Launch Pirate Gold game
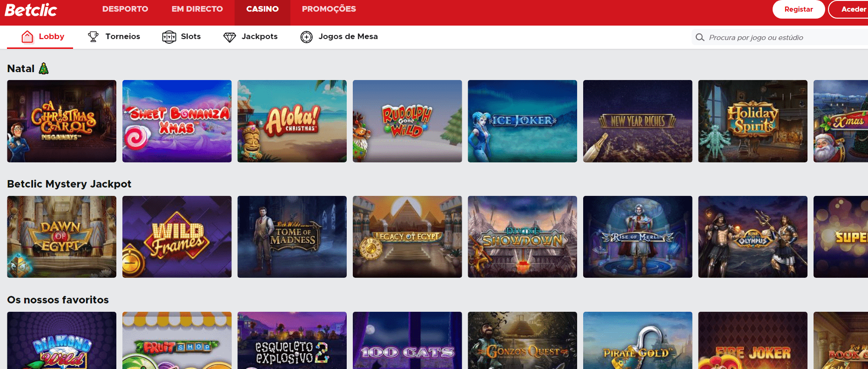The image size is (868, 369). 638,340
